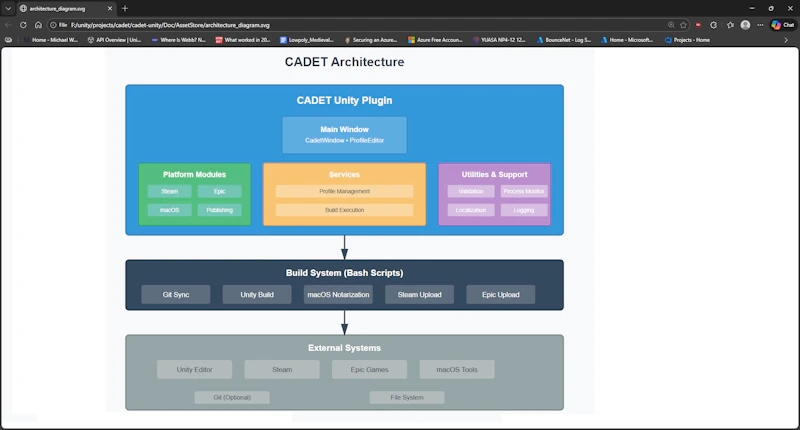Reload the page with refresh icon
The height and width of the screenshot is (430, 800).
tap(23, 25)
